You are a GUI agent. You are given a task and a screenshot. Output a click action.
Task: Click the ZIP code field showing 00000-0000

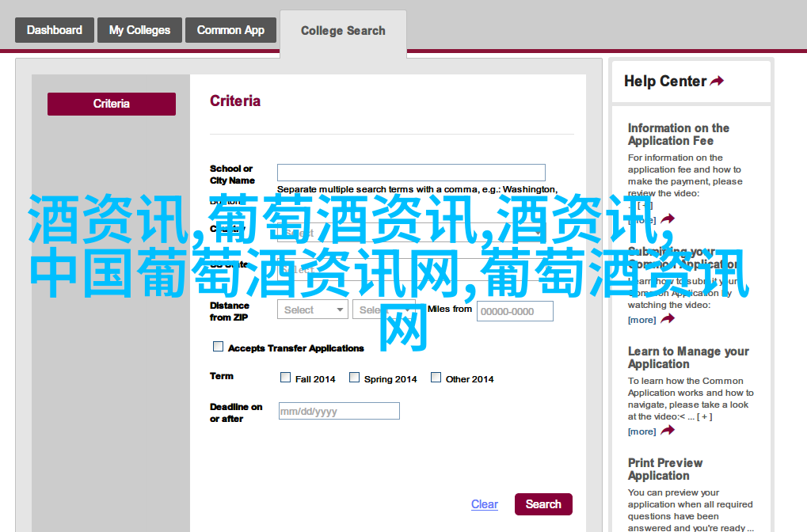(x=515, y=311)
